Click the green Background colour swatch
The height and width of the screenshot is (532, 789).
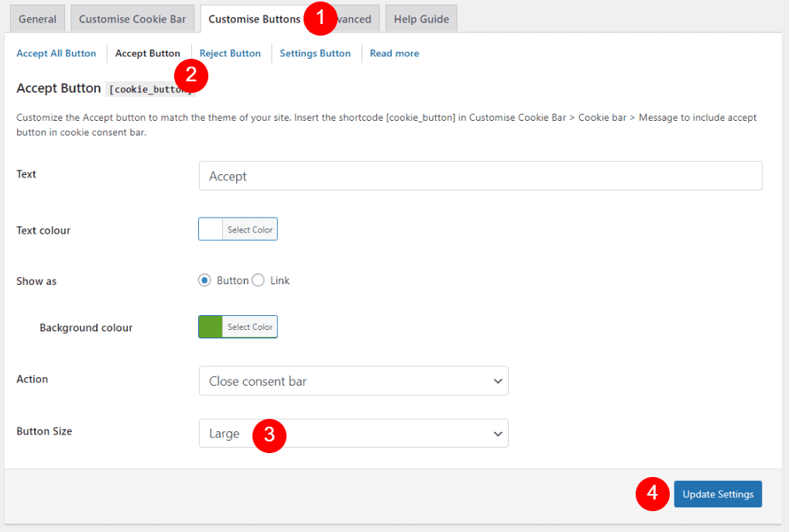pos(211,327)
